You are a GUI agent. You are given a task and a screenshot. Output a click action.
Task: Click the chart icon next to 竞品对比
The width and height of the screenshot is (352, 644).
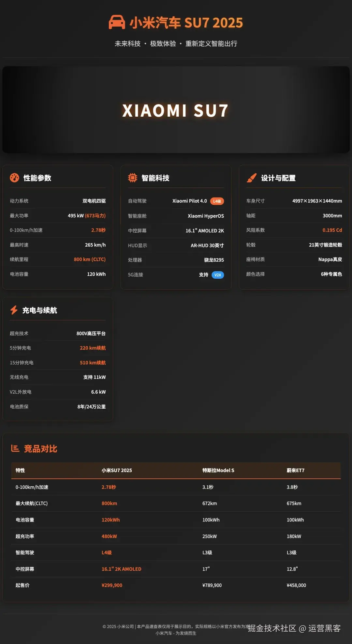pyautogui.click(x=15, y=448)
